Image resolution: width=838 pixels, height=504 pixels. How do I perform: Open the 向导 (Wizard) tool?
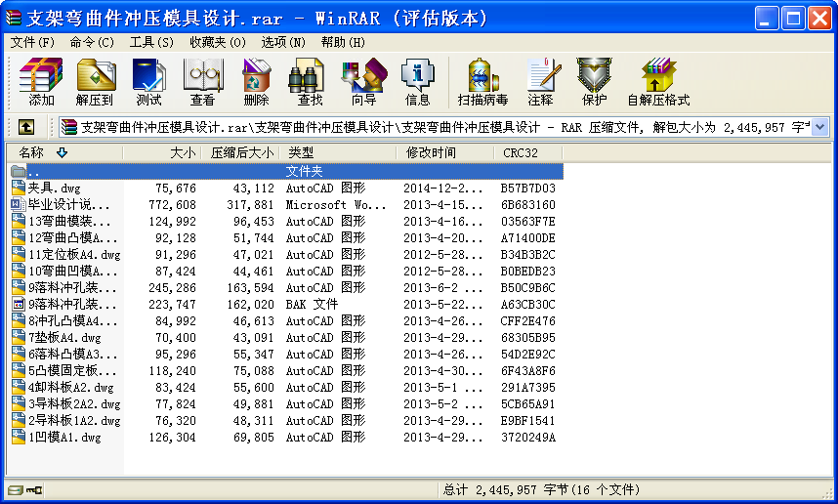[364, 82]
